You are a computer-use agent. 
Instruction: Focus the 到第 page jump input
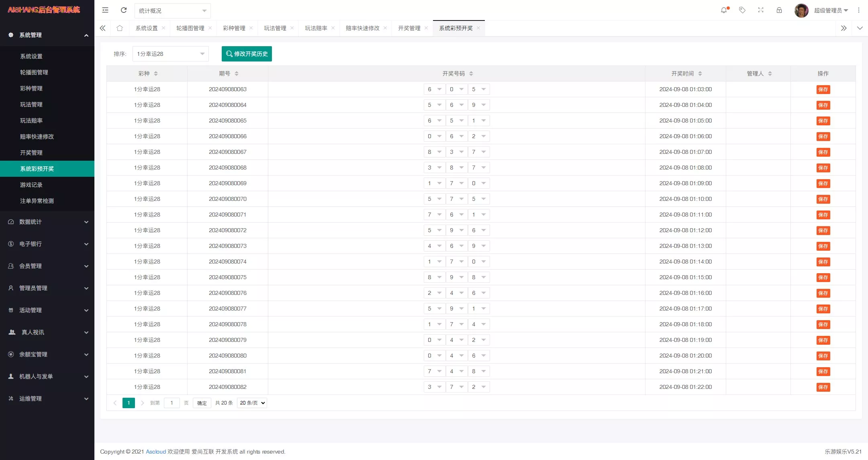pyautogui.click(x=172, y=403)
